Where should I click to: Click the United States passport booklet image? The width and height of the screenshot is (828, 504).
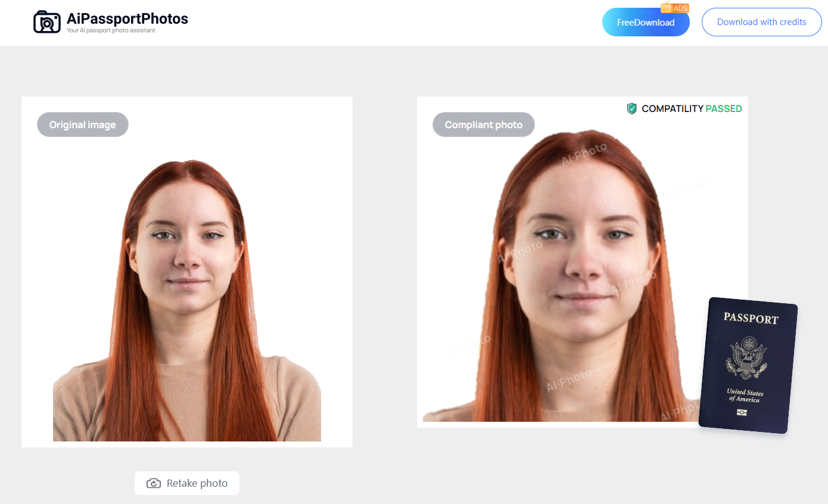point(748,365)
